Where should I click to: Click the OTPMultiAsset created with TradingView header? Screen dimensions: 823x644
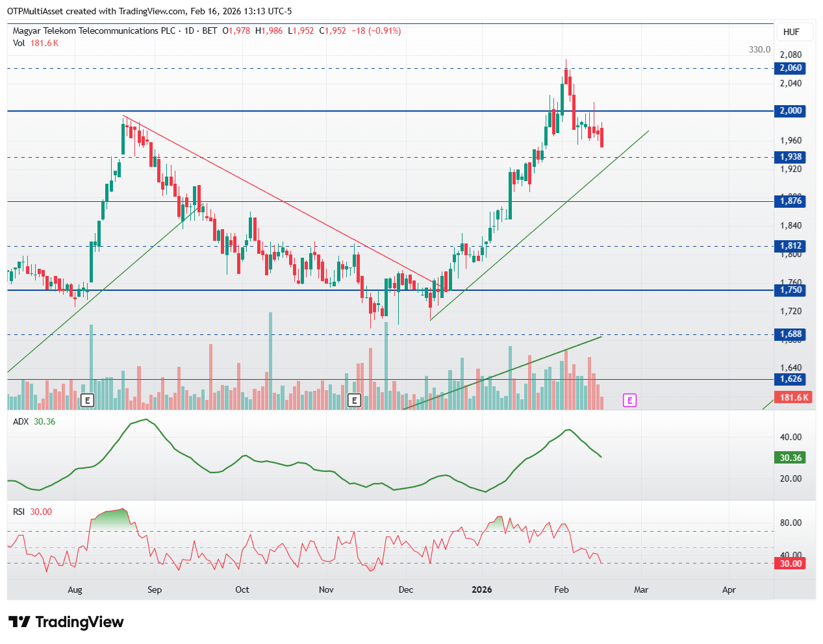pos(149,11)
